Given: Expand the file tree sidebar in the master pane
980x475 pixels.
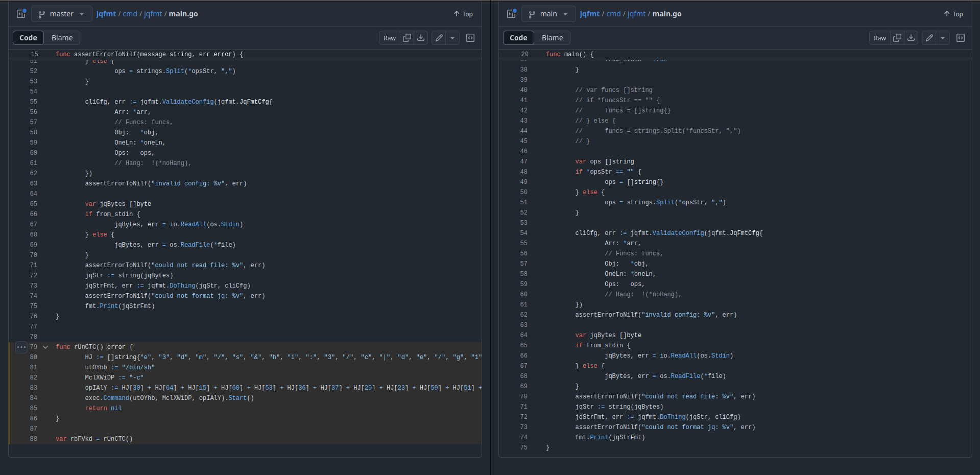Looking at the screenshot, I should [x=20, y=14].
